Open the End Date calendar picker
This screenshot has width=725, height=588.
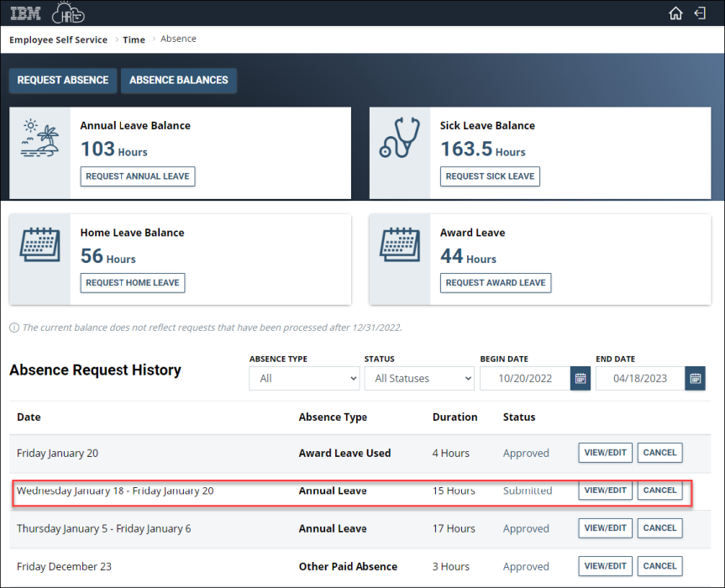coord(695,378)
